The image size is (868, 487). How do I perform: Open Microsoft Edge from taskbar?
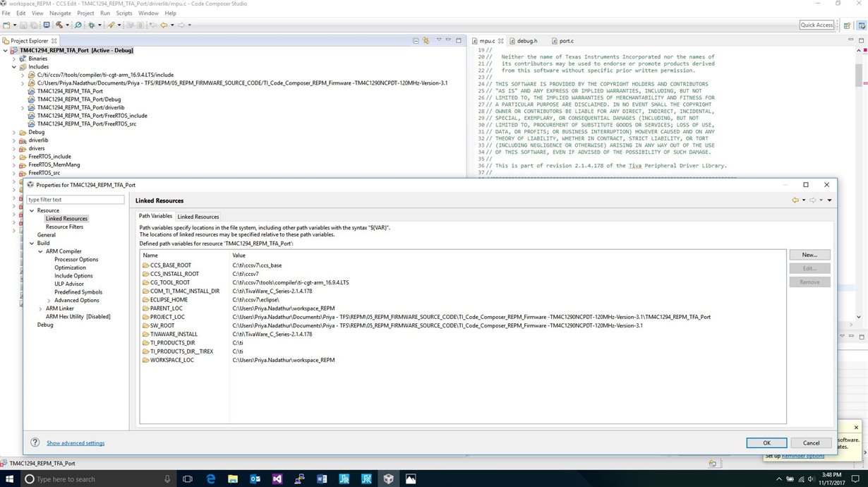coord(210,479)
